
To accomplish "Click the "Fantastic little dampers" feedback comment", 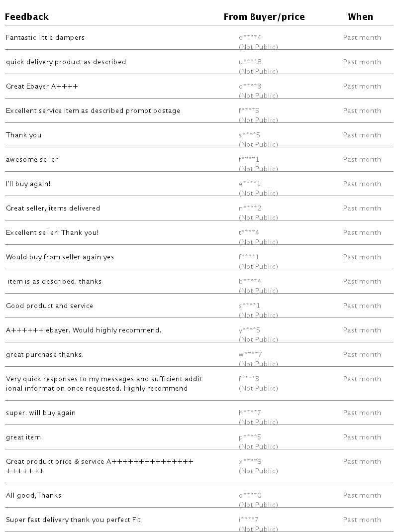I will click(45, 38).
